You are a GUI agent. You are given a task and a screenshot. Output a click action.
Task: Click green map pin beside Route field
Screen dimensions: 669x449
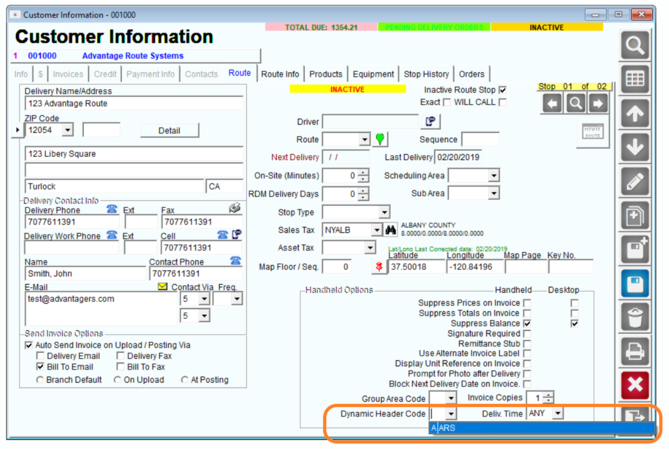click(380, 139)
